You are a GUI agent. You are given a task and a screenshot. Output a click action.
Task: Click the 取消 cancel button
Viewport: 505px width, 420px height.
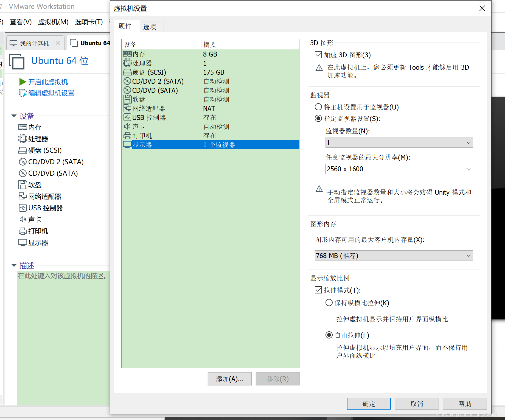pos(417,404)
